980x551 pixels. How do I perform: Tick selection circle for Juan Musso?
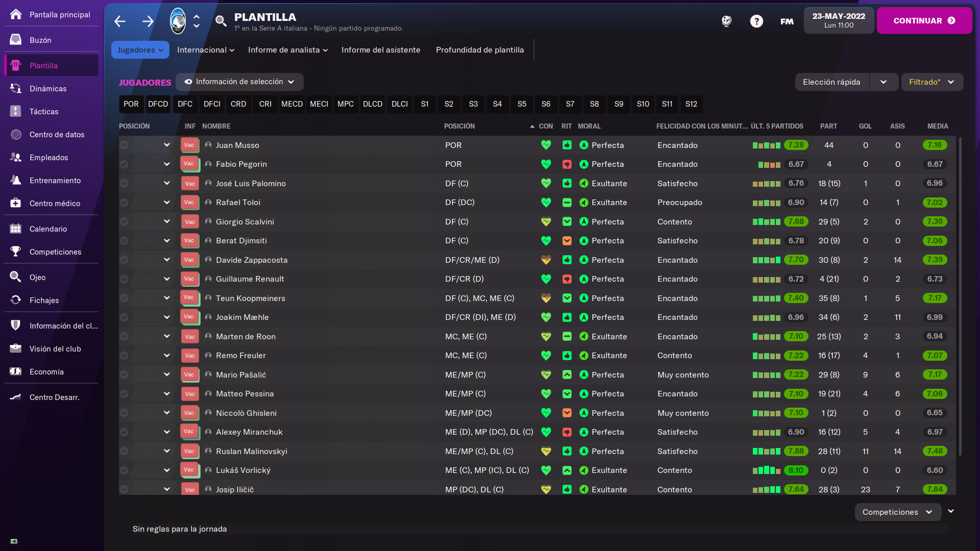pos(124,145)
